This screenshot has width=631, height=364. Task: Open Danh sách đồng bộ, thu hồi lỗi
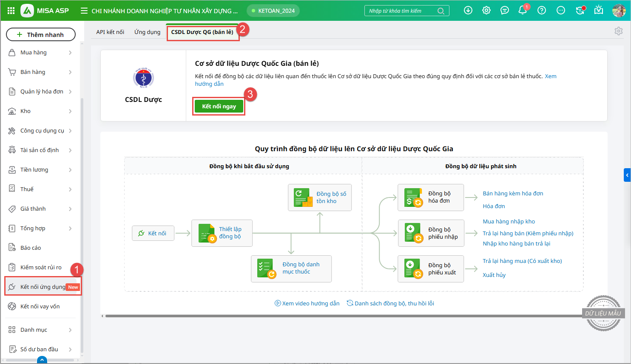(x=390, y=303)
